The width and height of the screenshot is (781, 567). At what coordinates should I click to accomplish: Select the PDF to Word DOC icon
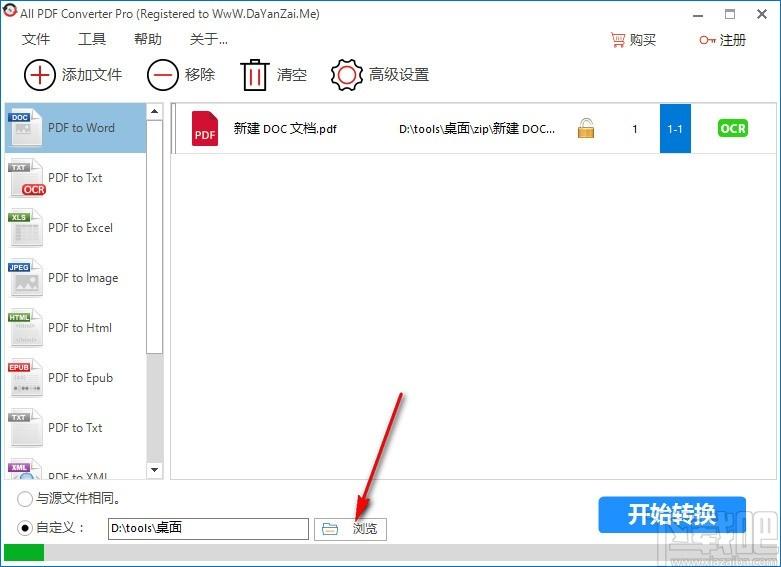[x=25, y=128]
